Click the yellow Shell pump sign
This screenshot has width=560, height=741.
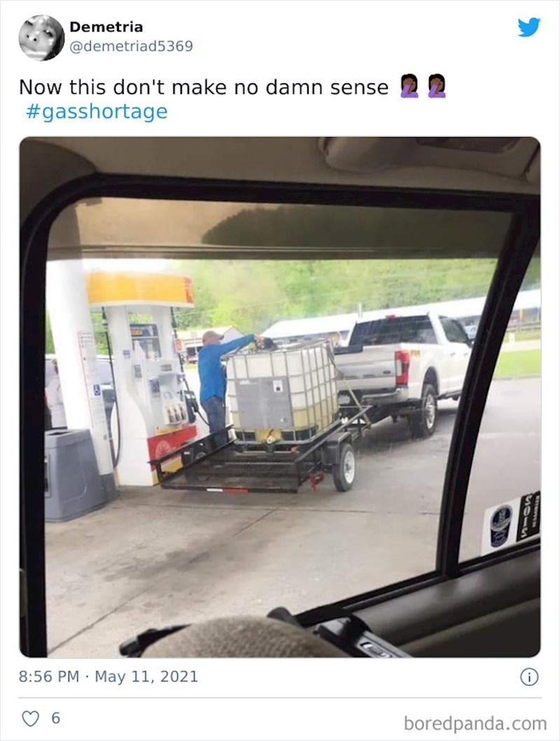(140, 289)
